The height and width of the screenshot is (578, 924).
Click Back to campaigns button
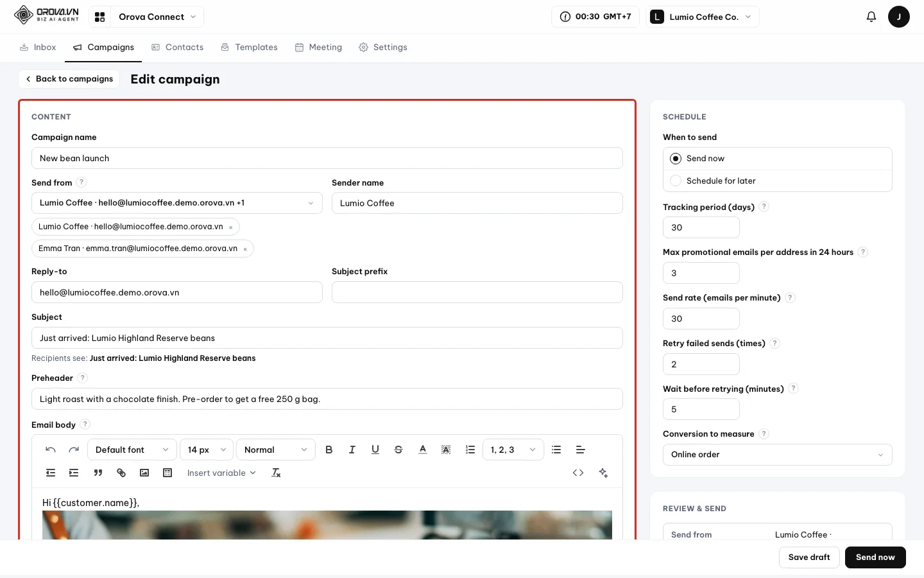pyautogui.click(x=69, y=79)
